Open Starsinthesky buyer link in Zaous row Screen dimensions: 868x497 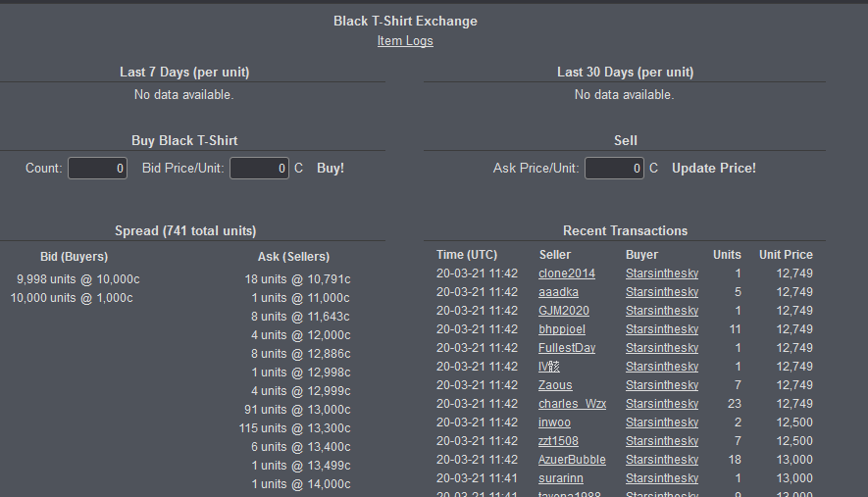click(x=662, y=385)
